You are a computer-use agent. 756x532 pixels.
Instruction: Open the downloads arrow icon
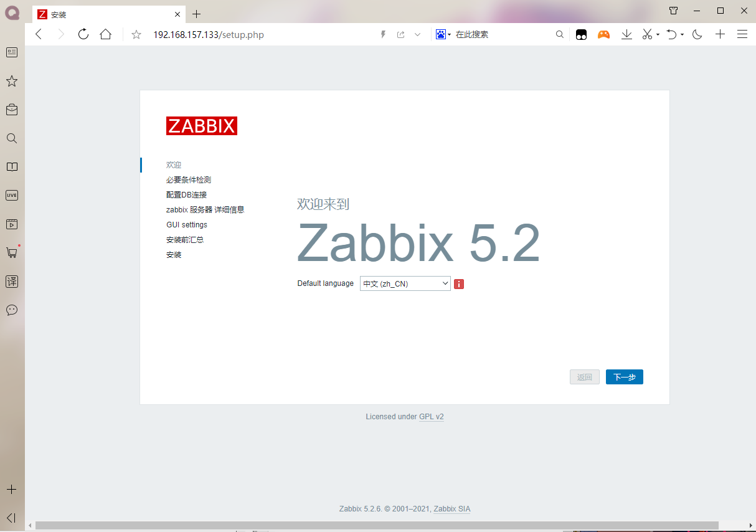pos(626,35)
